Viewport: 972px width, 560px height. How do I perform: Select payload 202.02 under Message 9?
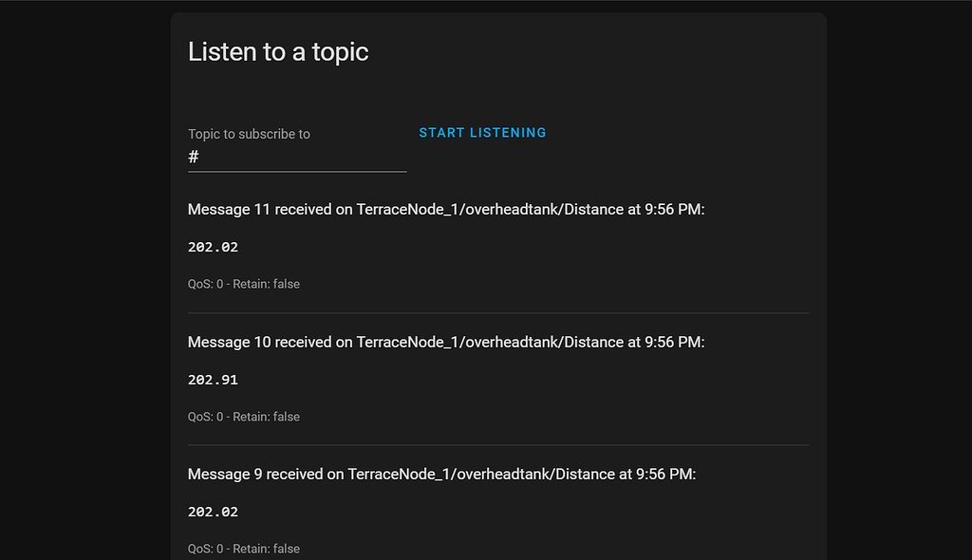click(213, 512)
